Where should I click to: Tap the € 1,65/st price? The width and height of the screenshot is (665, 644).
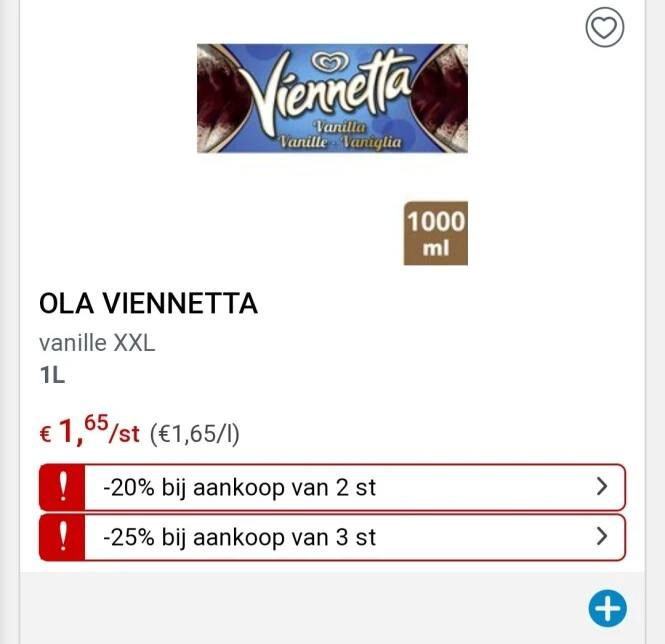[89, 431]
